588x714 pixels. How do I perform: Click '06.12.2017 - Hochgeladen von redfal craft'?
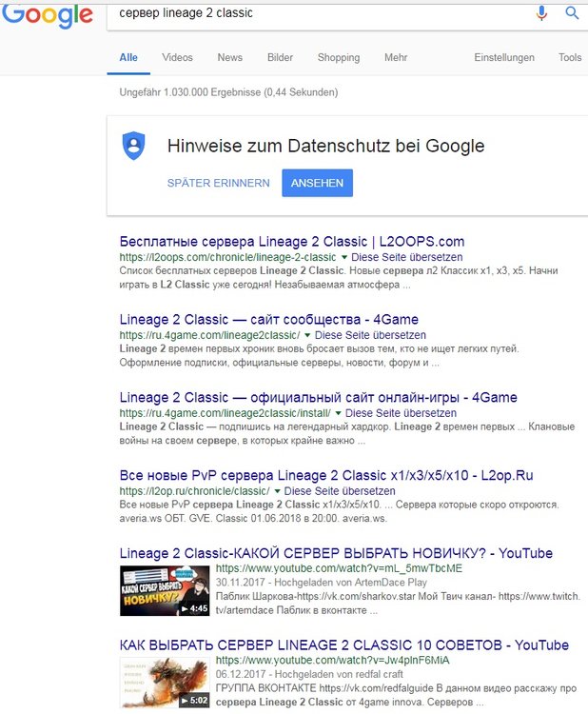(309, 674)
